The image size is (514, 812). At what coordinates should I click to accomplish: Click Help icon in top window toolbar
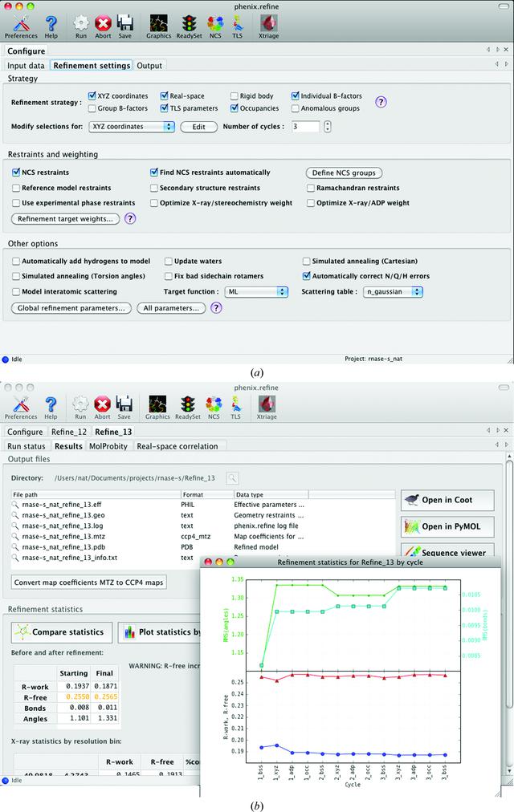click(x=51, y=26)
